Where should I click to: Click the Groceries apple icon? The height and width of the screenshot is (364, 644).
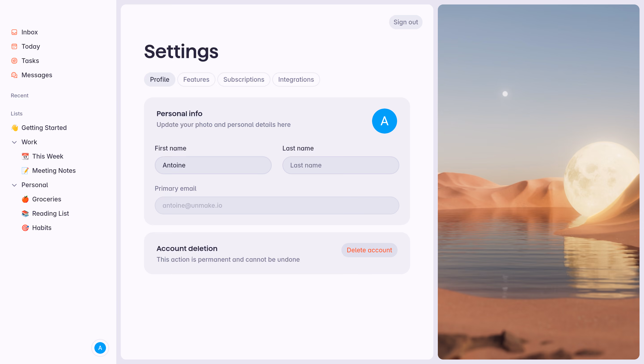tap(25, 199)
